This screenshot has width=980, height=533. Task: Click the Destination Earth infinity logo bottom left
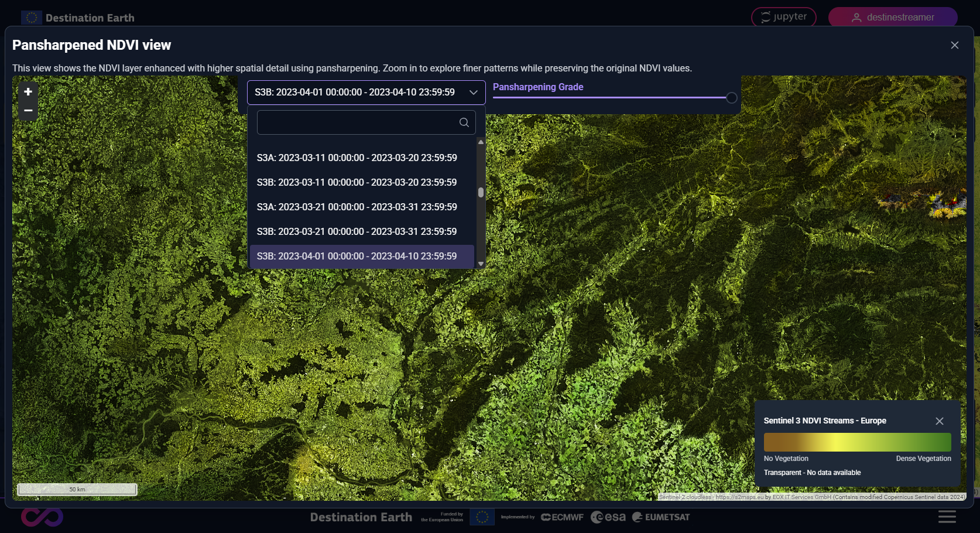[x=42, y=517]
